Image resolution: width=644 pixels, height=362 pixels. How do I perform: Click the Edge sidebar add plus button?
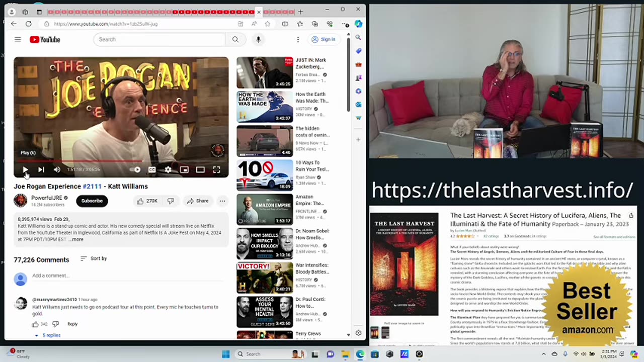(358, 140)
